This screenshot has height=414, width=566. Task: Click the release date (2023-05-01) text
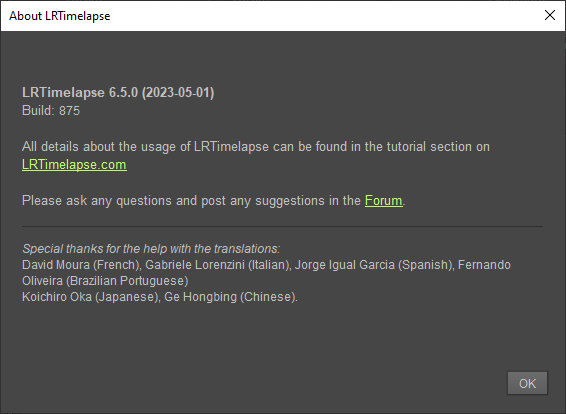tap(178, 92)
